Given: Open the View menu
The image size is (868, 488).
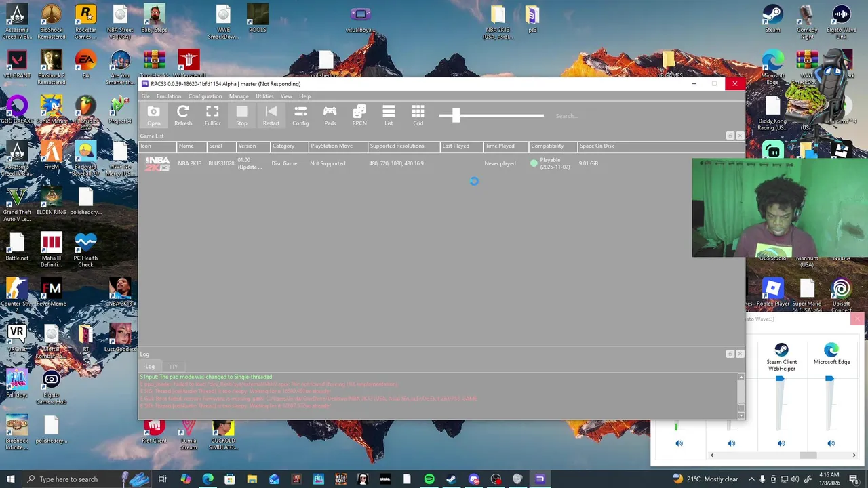Looking at the screenshot, I should (286, 96).
